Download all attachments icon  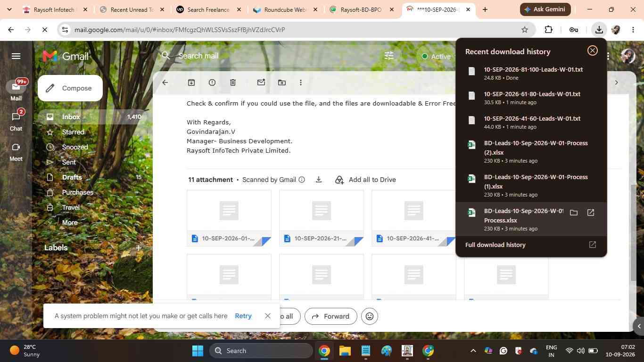tap(319, 180)
